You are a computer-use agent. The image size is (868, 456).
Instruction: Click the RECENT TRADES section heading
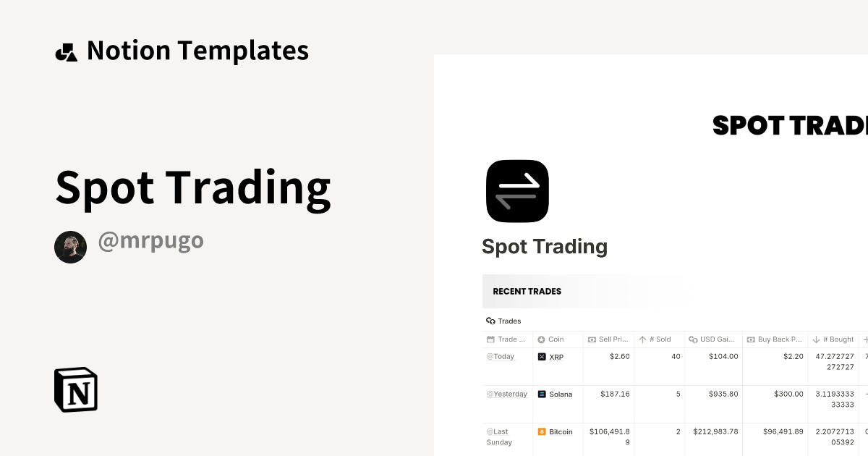527,292
